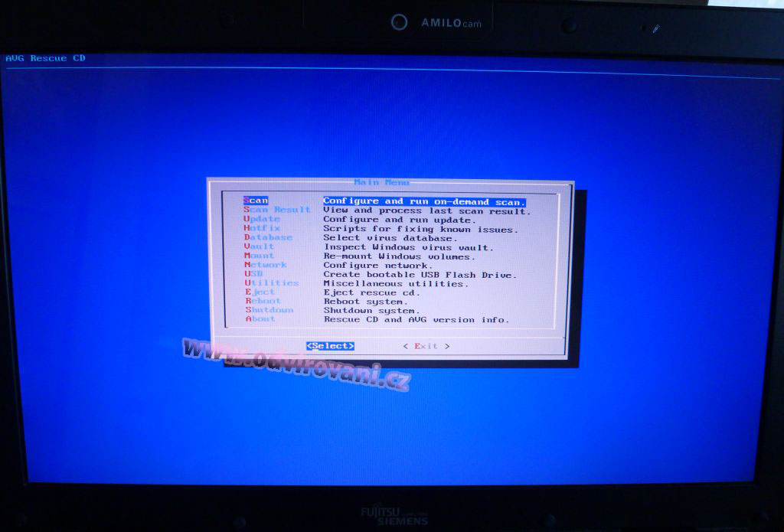Open the Database menu entry
The height and width of the screenshot is (532, 784).
click(268, 237)
